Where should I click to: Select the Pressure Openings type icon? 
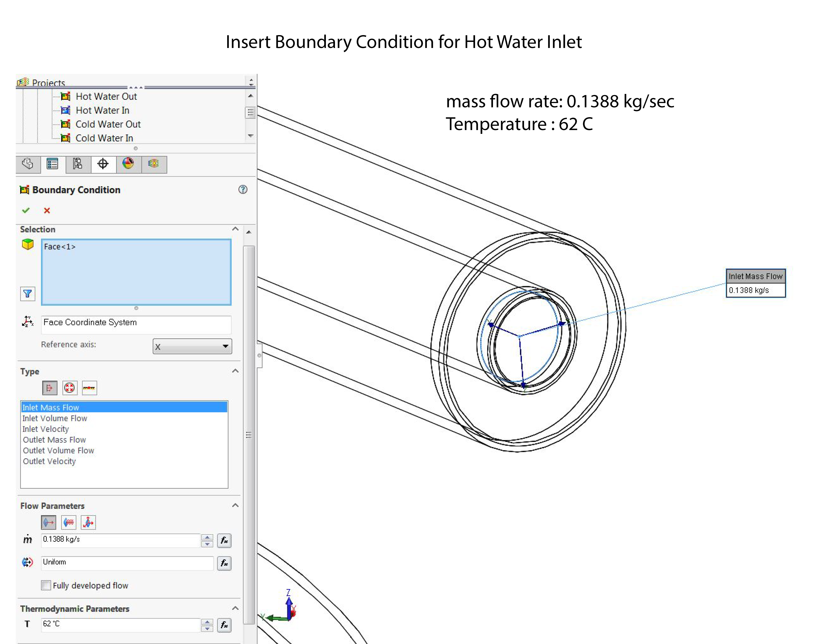coord(69,388)
